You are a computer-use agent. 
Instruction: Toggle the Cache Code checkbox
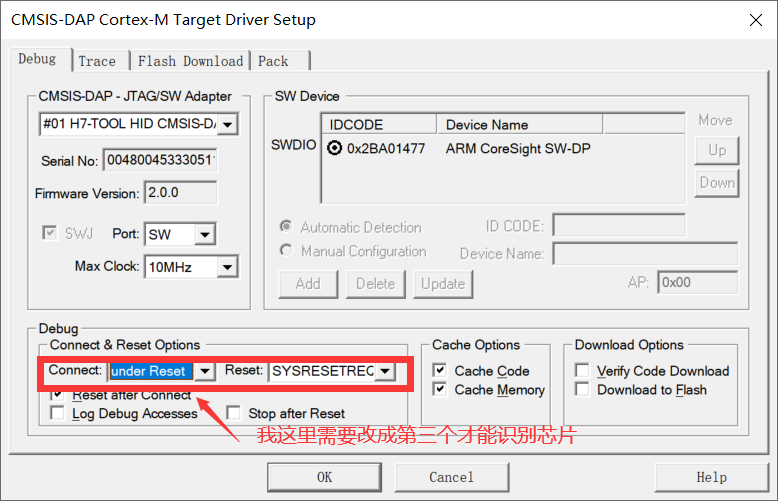click(x=440, y=371)
